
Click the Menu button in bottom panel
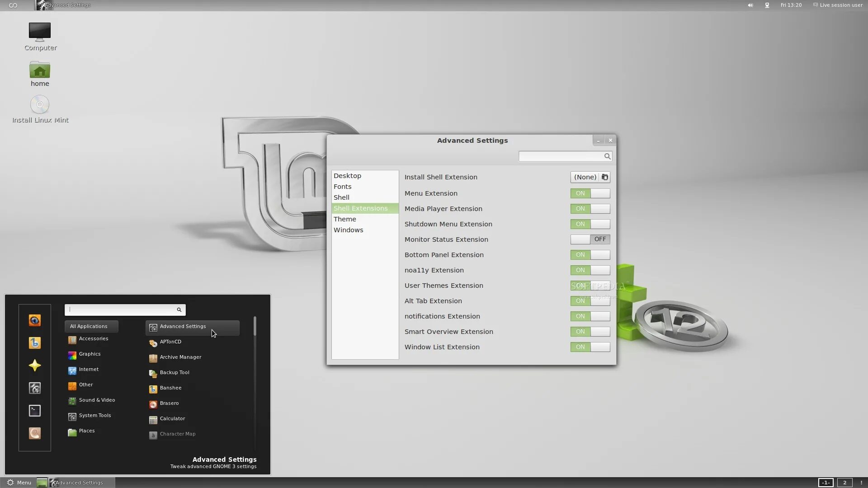tap(19, 483)
